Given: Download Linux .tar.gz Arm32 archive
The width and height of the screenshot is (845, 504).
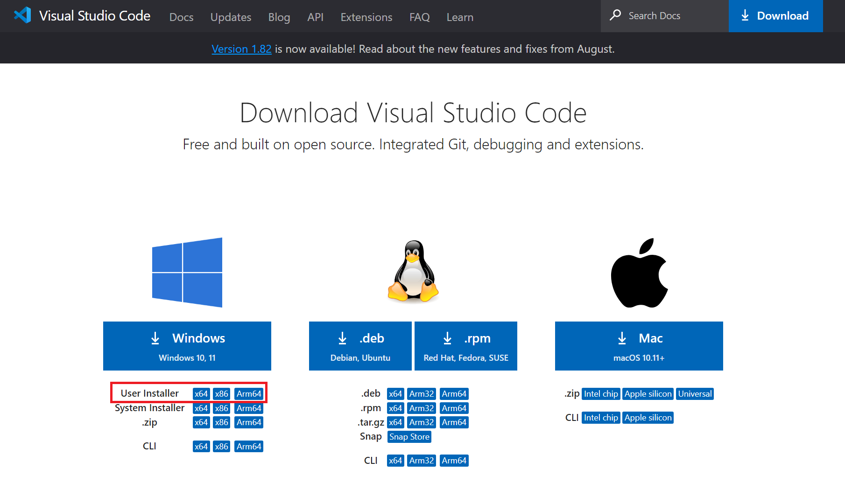Looking at the screenshot, I should (422, 422).
